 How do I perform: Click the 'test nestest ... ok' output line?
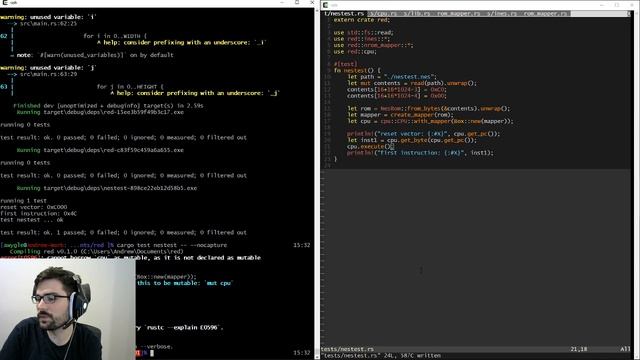coord(32,220)
